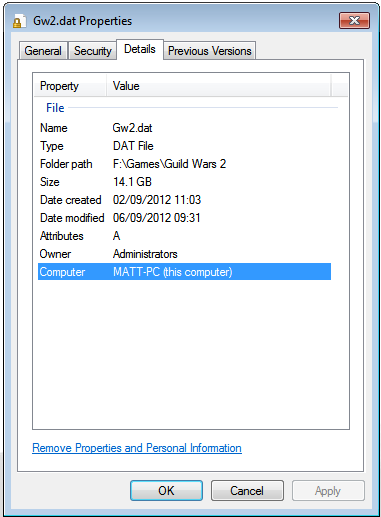The height and width of the screenshot is (517, 381).
Task: Switch to the General tab
Action: [x=43, y=51]
